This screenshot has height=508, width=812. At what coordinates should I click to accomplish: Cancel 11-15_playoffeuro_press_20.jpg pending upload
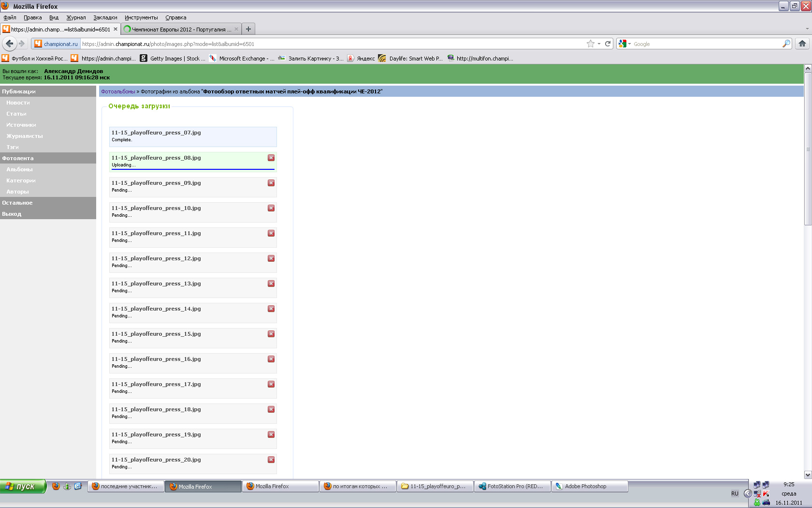pyautogui.click(x=271, y=460)
